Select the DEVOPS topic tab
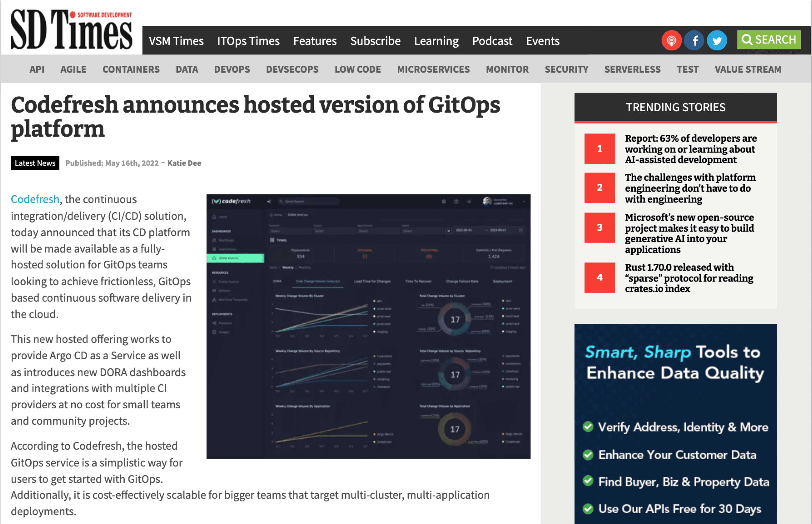812x524 pixels. (232, 70)
